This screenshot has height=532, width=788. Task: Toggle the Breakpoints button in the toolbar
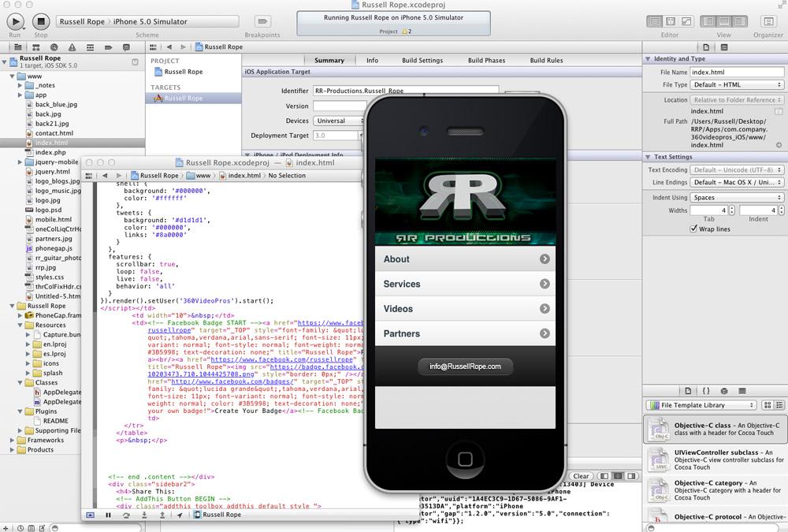[x=262, y=21]
